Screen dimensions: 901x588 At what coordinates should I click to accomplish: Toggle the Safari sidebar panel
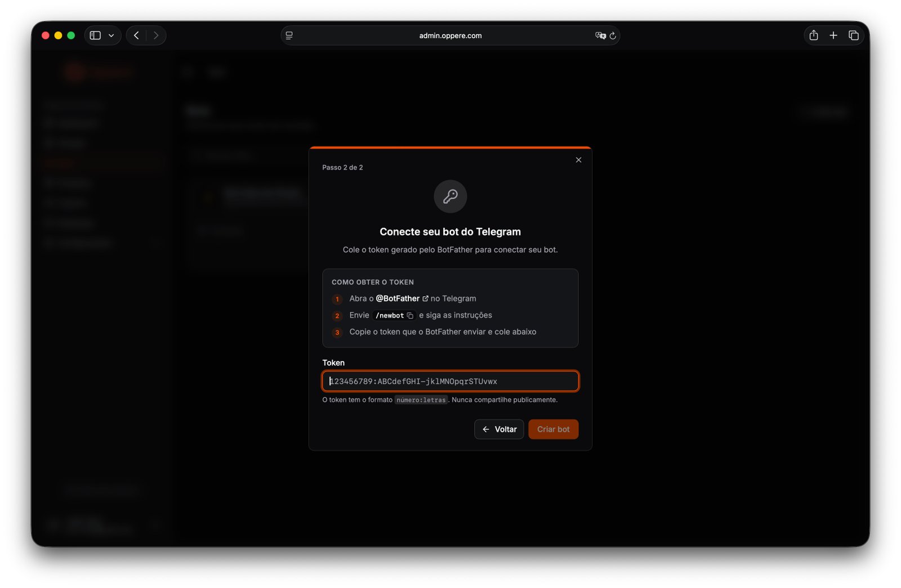(x=95, y=35)
